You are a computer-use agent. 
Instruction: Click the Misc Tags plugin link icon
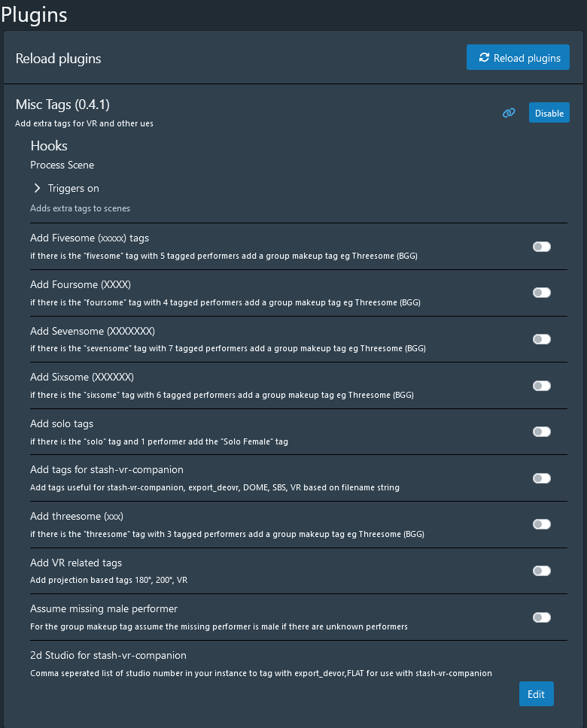point(509,113)
